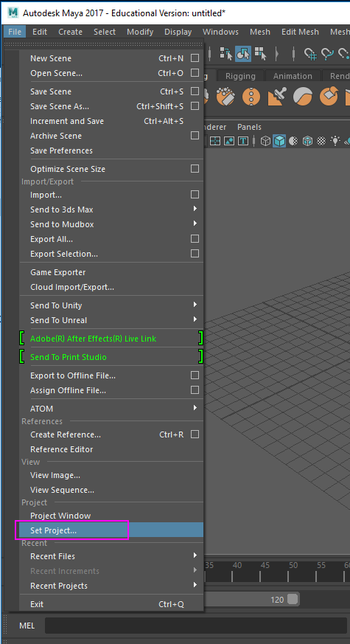Enable Snap to grids magnet icon
The image size is (350, 644).
310,53
